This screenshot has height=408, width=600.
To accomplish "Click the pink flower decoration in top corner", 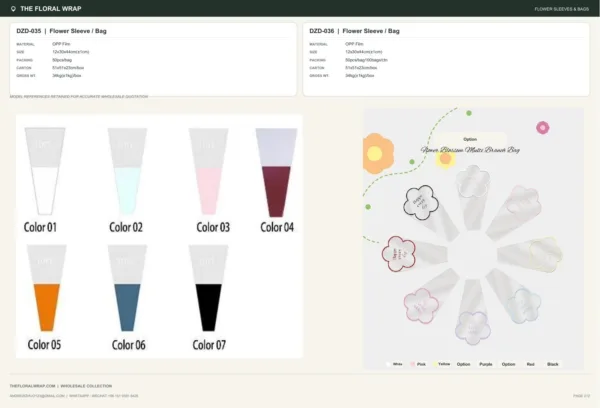I will click(543, 127).
